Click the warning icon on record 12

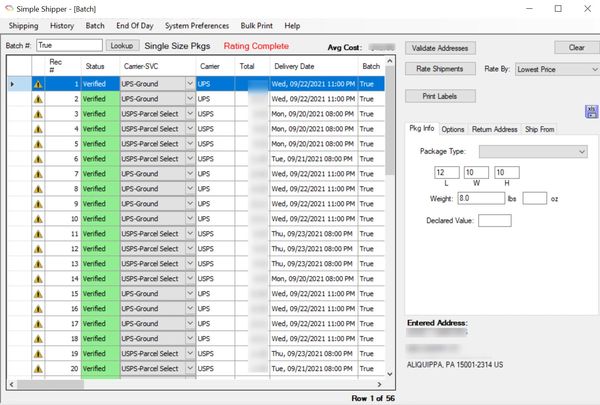coord(38,249)
